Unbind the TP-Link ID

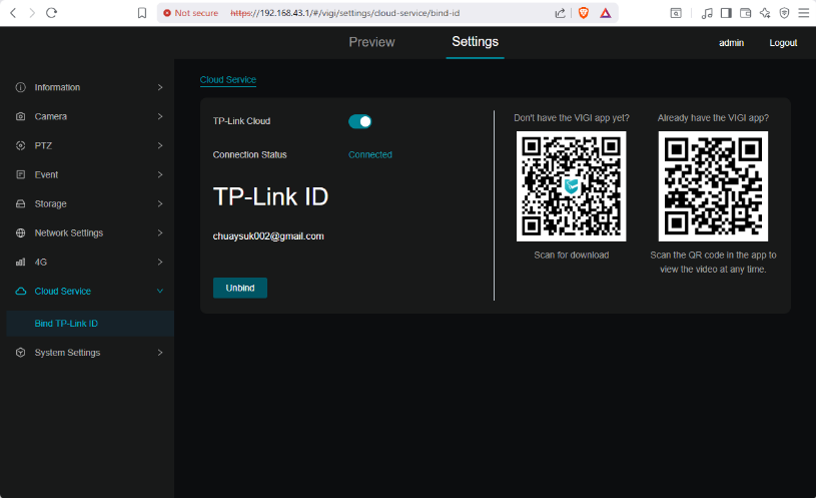pyautogui.click(x=240, y=288)
